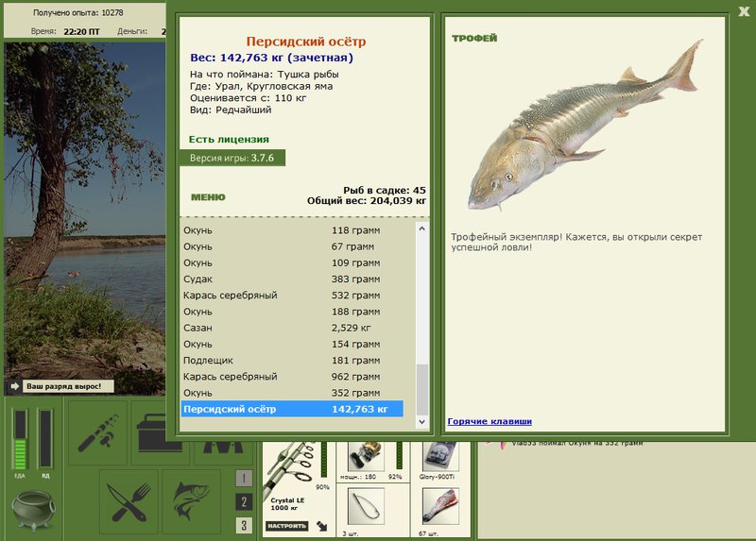Click the arrow icon next to НАСТРОИТЬ
This screenshot has height=541, width=756.
click(x=321, y=526)
